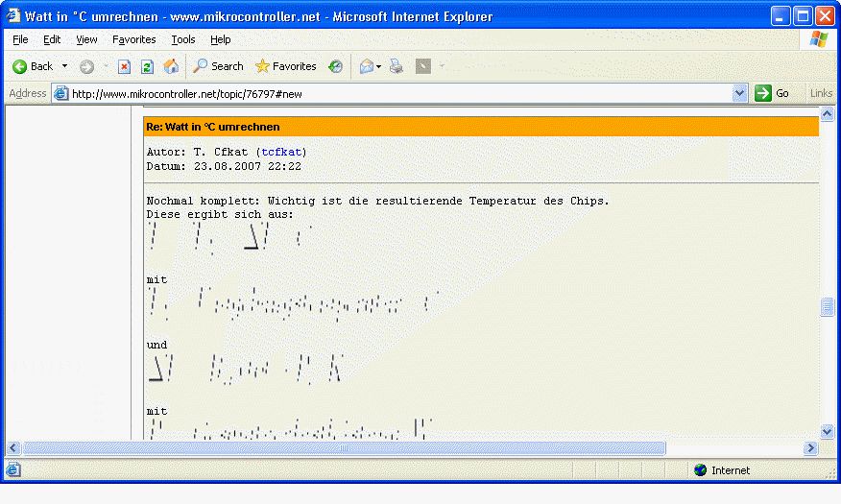Open the File menu
841x504 pixels.
[20, 39]
